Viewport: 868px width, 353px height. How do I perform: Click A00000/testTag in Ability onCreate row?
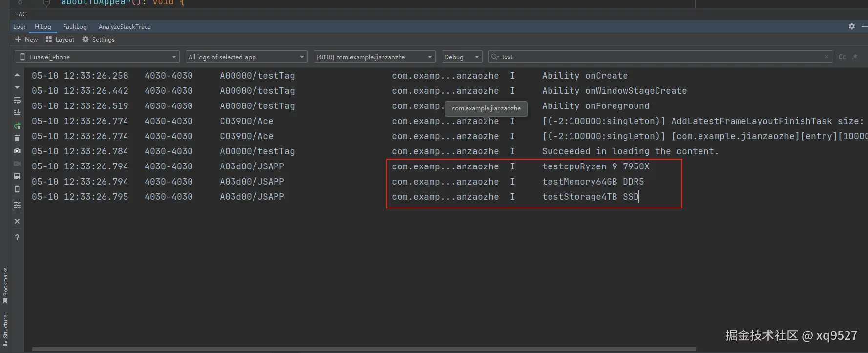[x=257, y=76]
